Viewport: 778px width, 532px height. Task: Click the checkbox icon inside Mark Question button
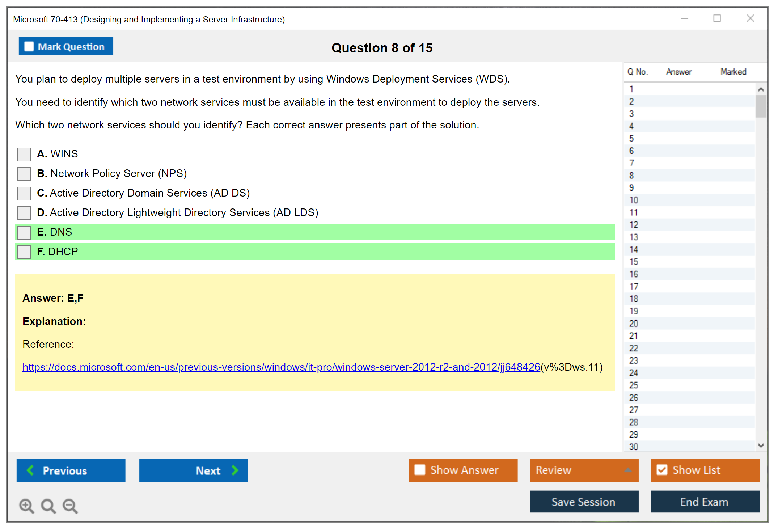click(29, 46)
